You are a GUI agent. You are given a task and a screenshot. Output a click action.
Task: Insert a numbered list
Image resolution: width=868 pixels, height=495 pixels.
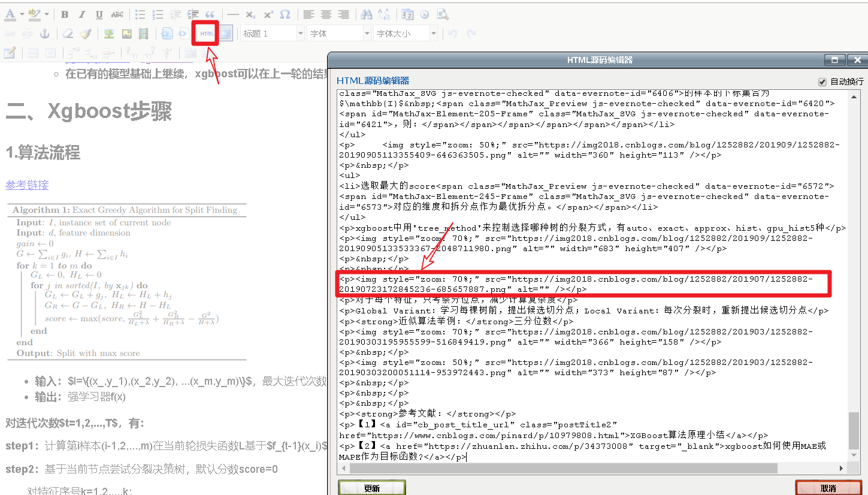pyautogui.click(x=158, y=14)
